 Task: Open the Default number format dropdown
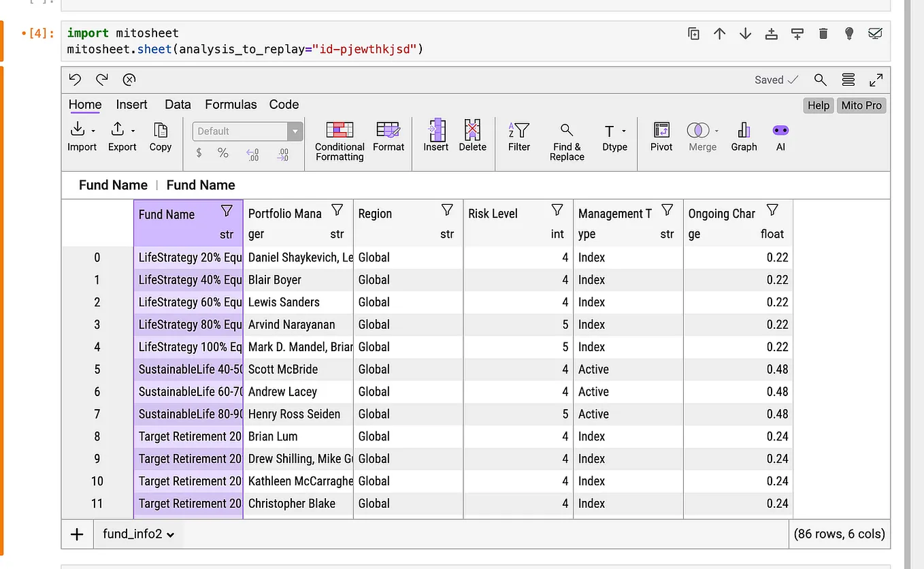[294, 131]
